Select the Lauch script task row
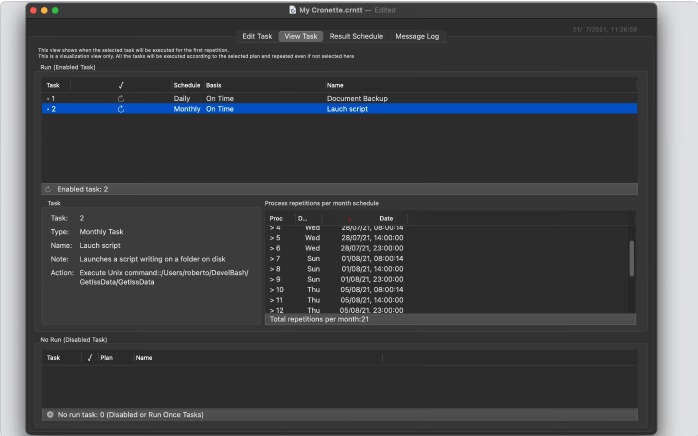This screenshot has width=698, height=436. pos(340,109)
